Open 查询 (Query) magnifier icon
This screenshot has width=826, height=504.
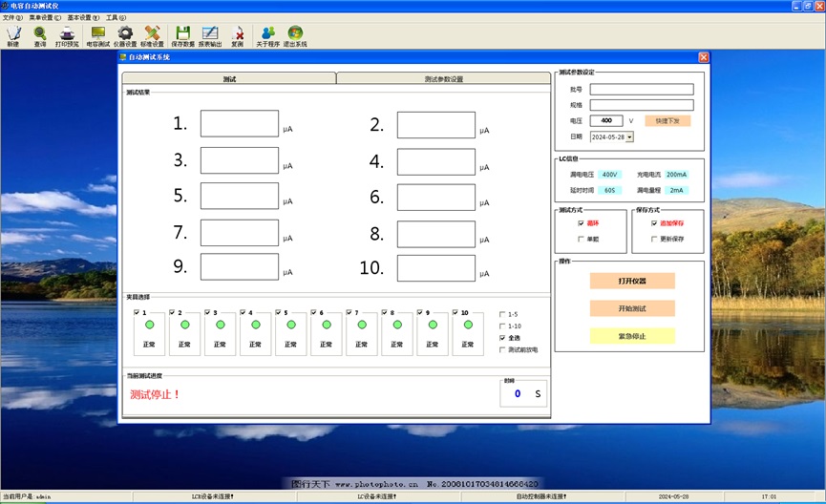pyautogui.click(x=39, y=34)
